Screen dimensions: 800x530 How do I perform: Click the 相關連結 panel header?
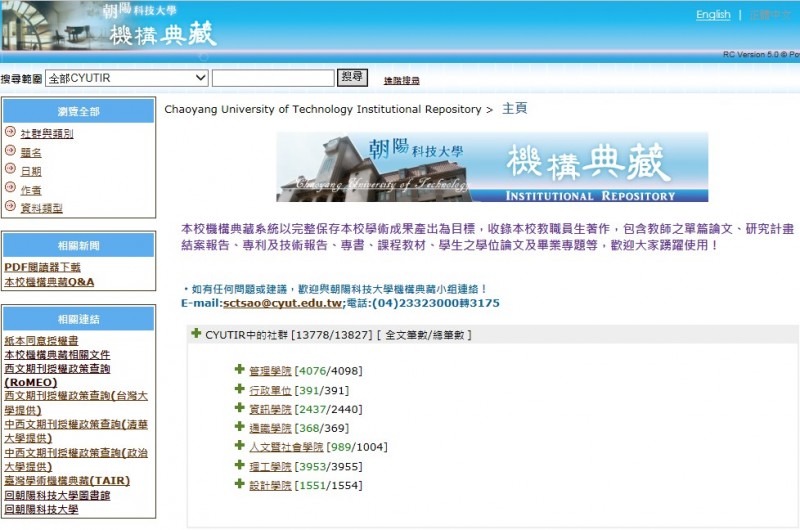[x=79, y=319]
